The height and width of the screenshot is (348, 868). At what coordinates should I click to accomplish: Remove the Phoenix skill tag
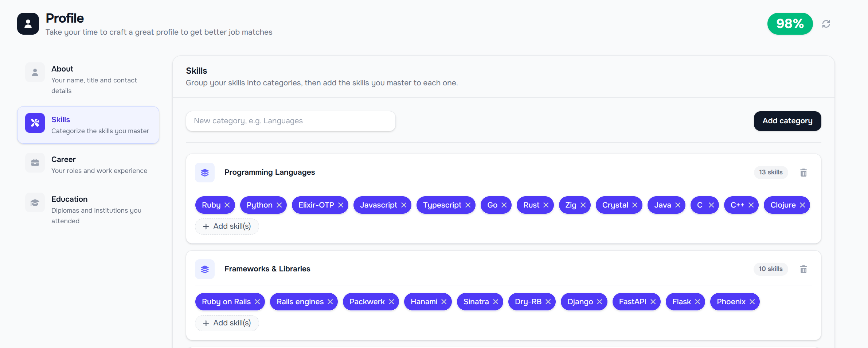point(752,302)
